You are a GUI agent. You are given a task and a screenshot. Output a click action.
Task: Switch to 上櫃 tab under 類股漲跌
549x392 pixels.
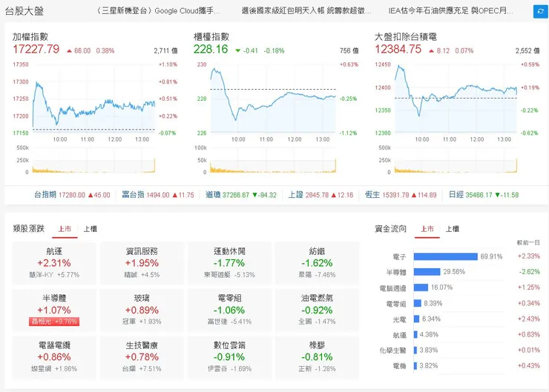click(x=90, y=229)
